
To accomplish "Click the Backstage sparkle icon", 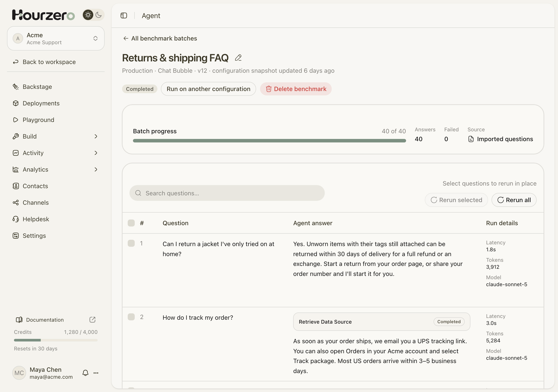I will 16,87.
